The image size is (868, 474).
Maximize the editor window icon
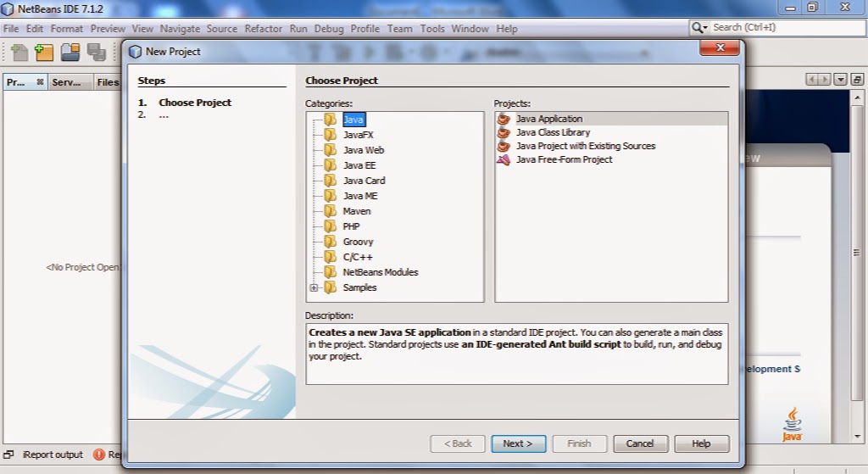tap(857, 80)
